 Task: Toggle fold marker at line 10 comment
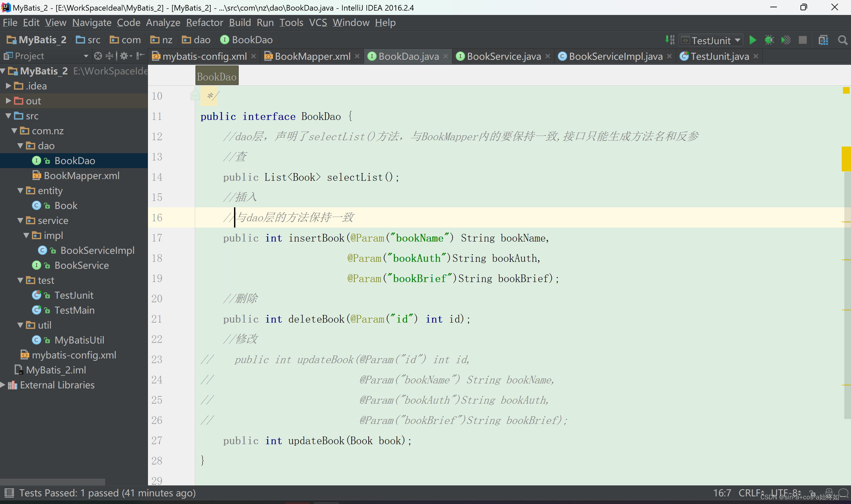[195, 96]
